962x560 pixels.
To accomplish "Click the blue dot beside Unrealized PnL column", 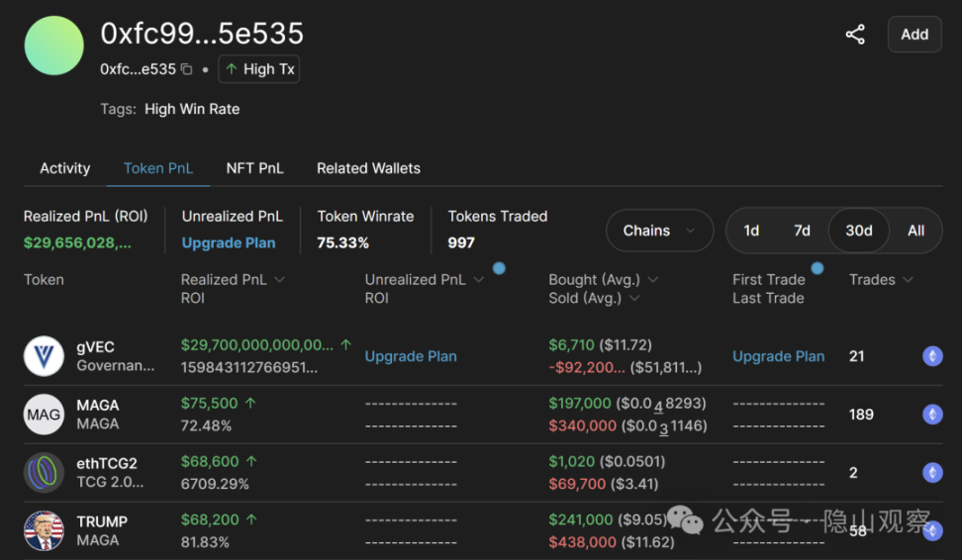I will [x=499, y=268].
